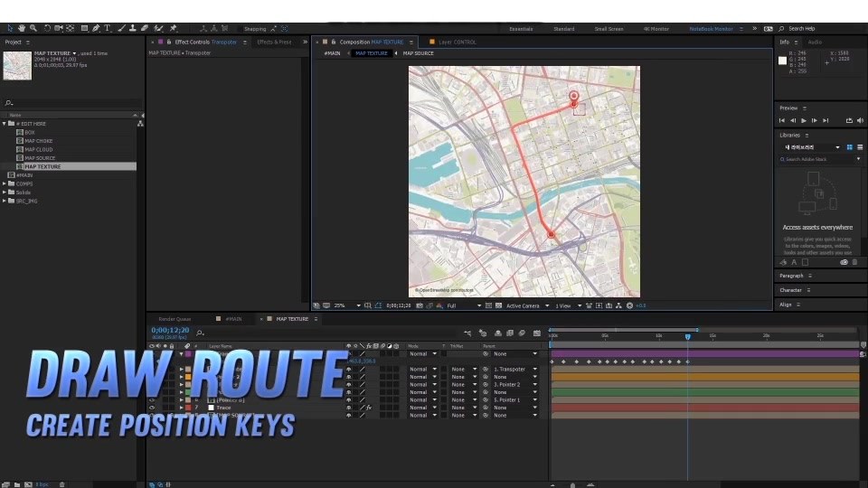This screenshot has height=488, width=868.
Task: Open the 25% magnification dropdown
Action: point(347,305)
